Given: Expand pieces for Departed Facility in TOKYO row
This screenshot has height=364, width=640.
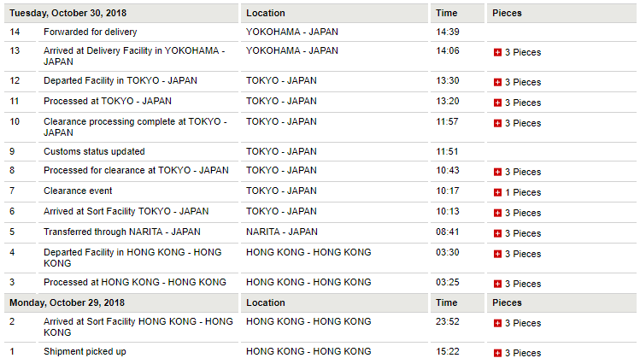Looking at the screenshot, I should click(x=498, y=82).
